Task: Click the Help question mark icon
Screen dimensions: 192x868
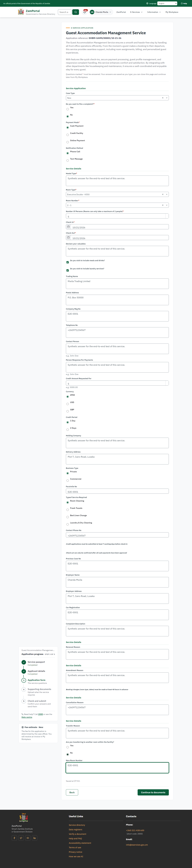Action: coord(182,3)
